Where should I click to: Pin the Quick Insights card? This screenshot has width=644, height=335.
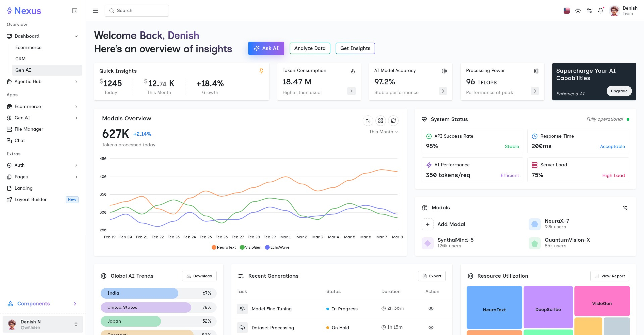(x=261, y=71)
